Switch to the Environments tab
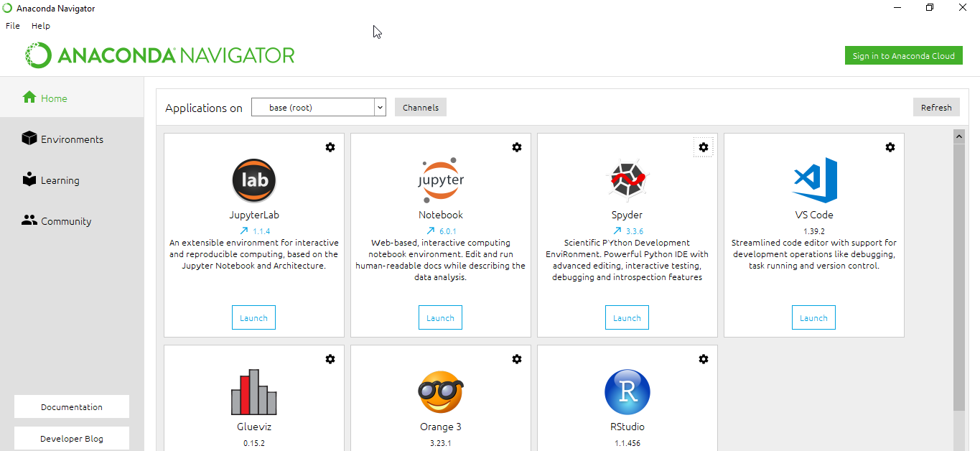 click(72, 139)
